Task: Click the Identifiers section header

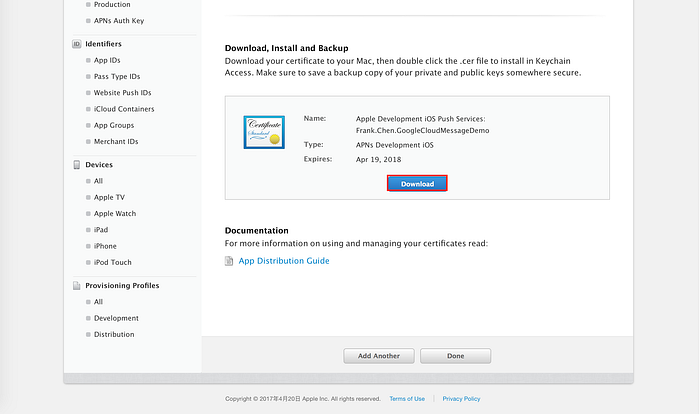Action: click(x=103, y=44)
